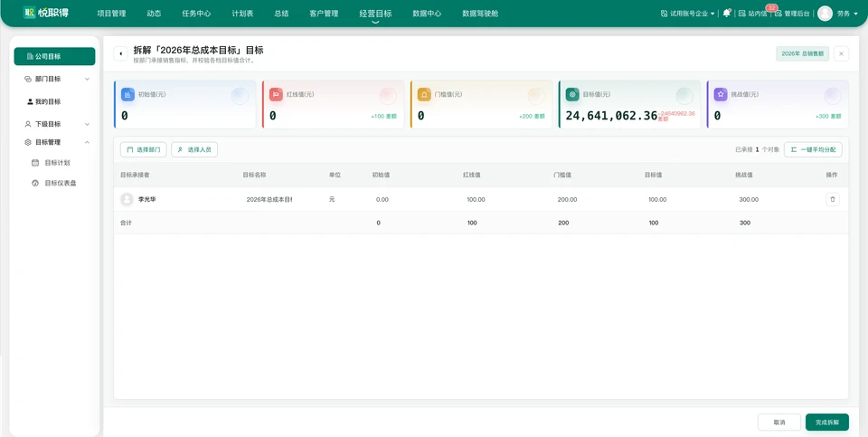The height and width of the screenshot is (437, 868).
Task: Delete 李光华 row with trash icon
Action: (833, 199)
